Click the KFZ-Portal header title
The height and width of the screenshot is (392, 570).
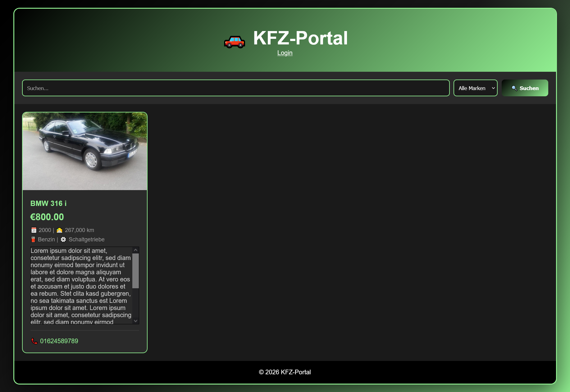pyautogui.click(x=300, y=39)
